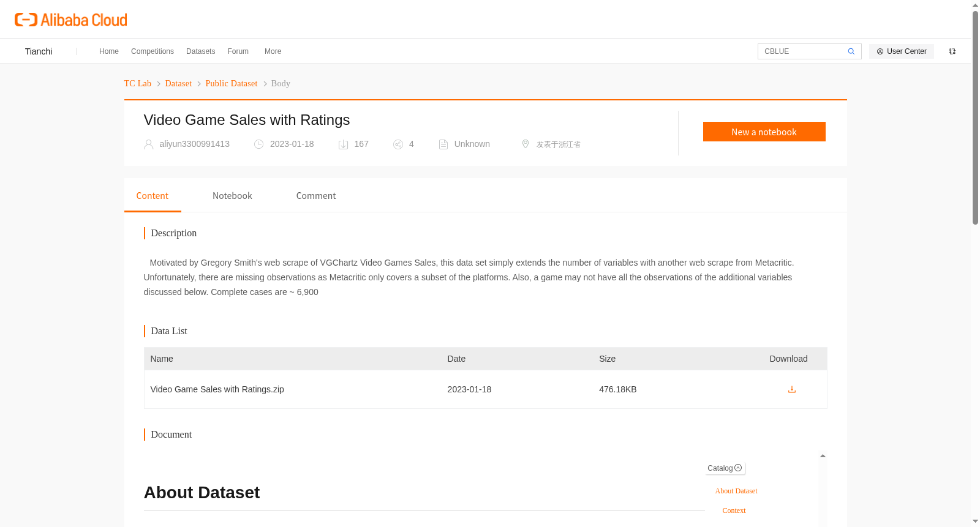
Task: Click the page vertical scrollbar thumb
Action: click(975, 118)
